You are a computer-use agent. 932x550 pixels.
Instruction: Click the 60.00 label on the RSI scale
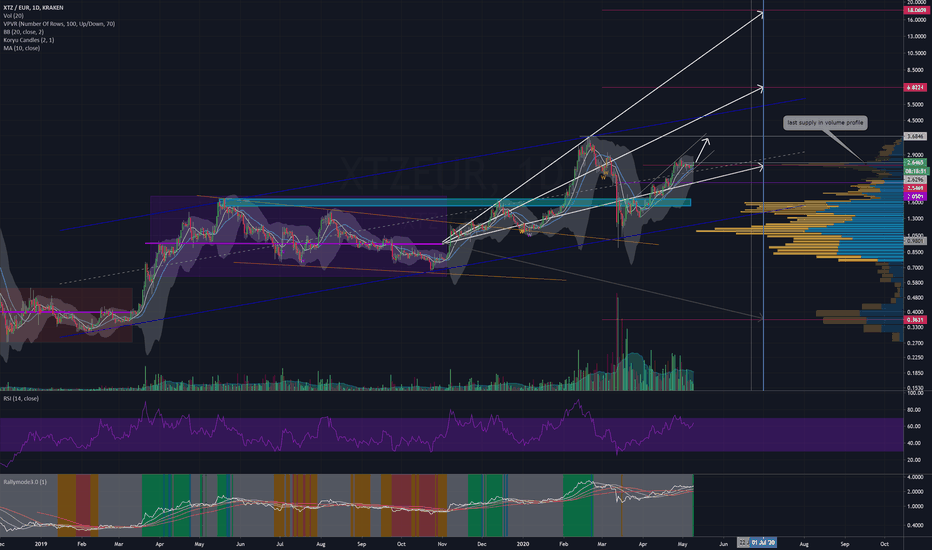[x=915, y=426]
